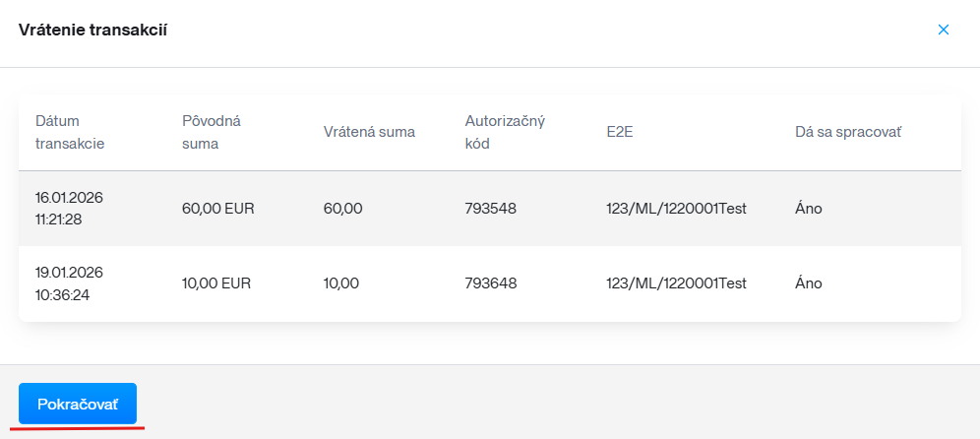Select authorization code 793648
This screenshot has width=980, height=439.
pos(491,283)
